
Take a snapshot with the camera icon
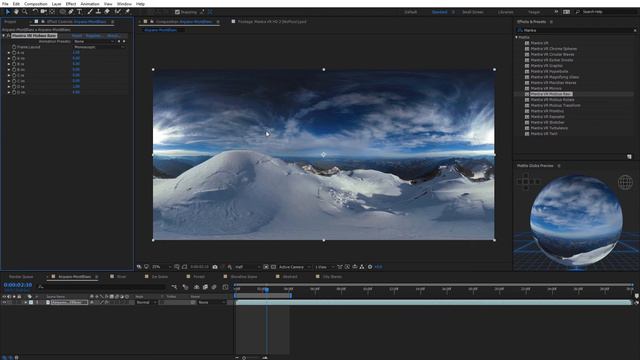tap(215, 267)
